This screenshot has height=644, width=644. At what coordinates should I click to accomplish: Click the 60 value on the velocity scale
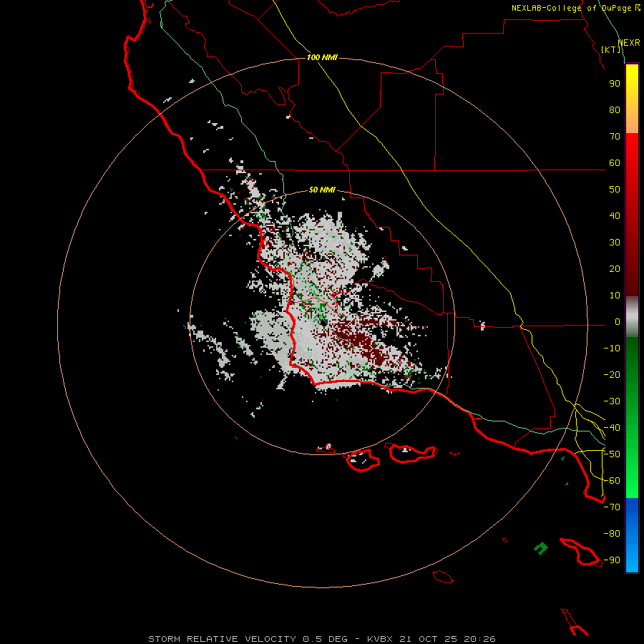(x=615, y=162)
